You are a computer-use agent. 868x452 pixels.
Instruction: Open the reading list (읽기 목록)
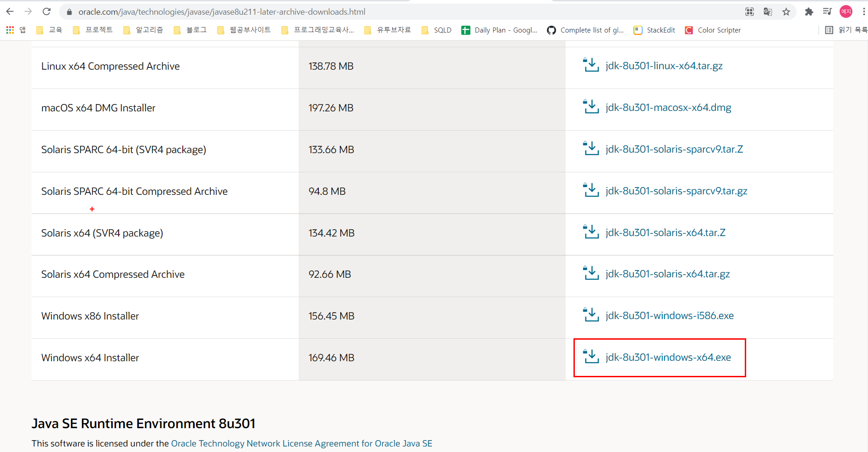coord(846,30)
